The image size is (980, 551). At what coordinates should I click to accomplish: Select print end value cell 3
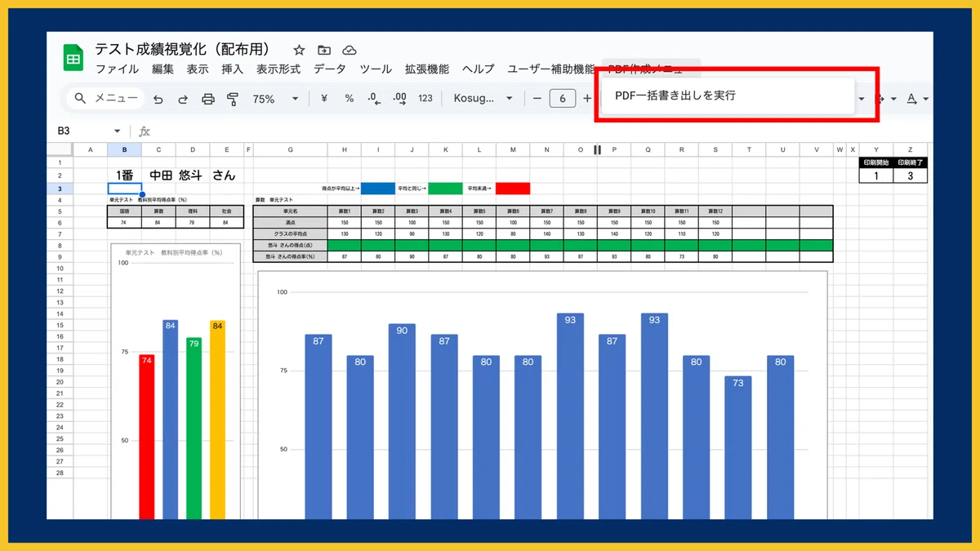910,176
